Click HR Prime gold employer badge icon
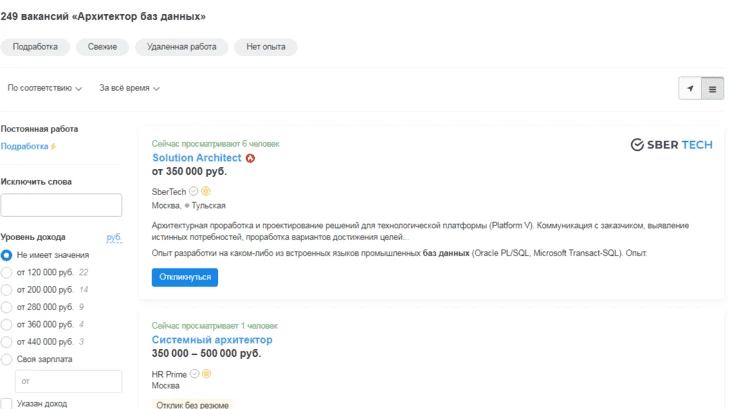Viewport: 730px width, 409px height. [207, 374]
